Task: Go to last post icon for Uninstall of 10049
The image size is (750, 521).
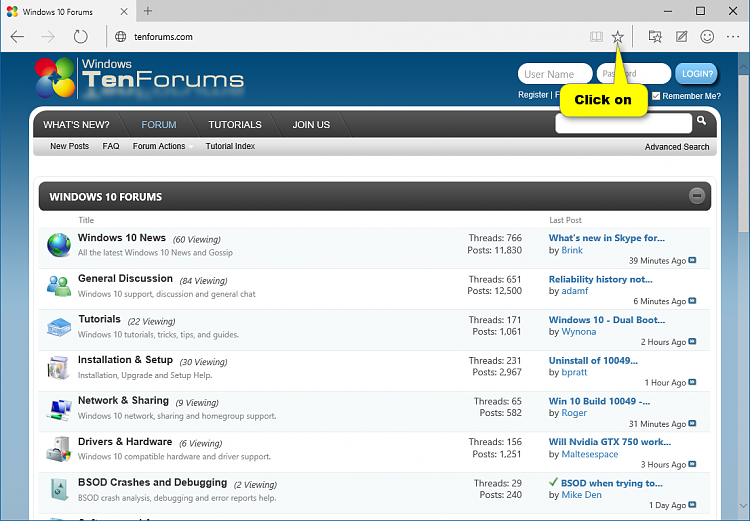Action: tap(692, 382)
